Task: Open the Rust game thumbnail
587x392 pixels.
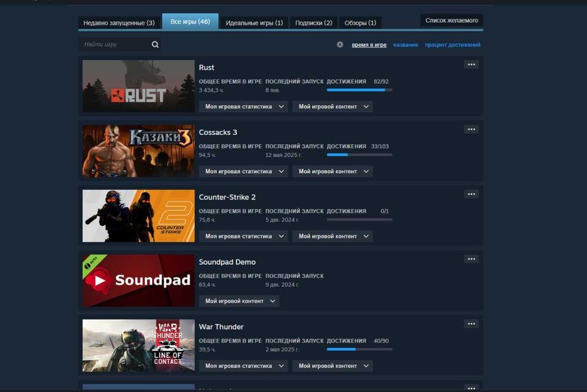Action: coord(139,86)
